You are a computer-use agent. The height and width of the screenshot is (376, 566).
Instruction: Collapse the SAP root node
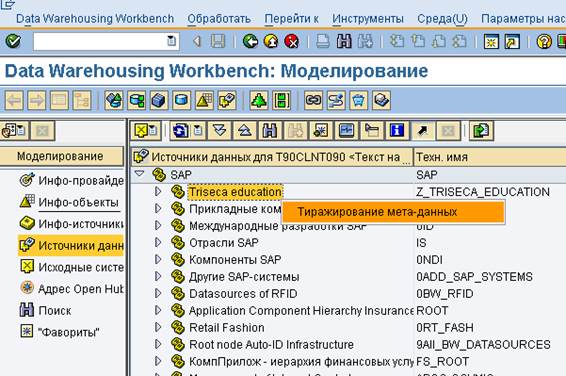[x=139, y=174]
